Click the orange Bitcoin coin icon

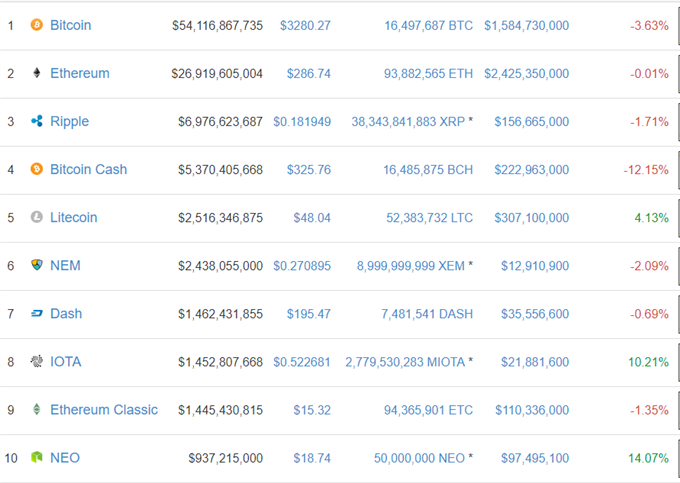click(36, 25)
